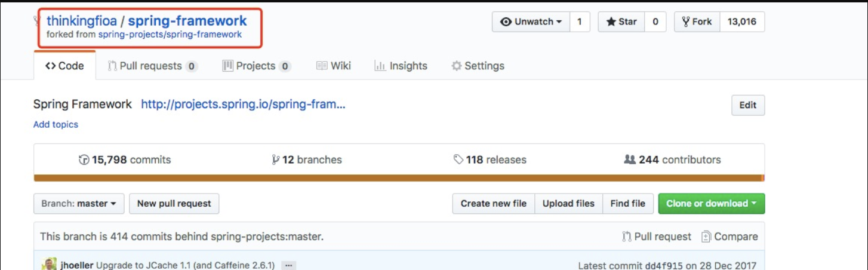
Task: Click the Projects counter badge 0
Action: coord(285,66)
